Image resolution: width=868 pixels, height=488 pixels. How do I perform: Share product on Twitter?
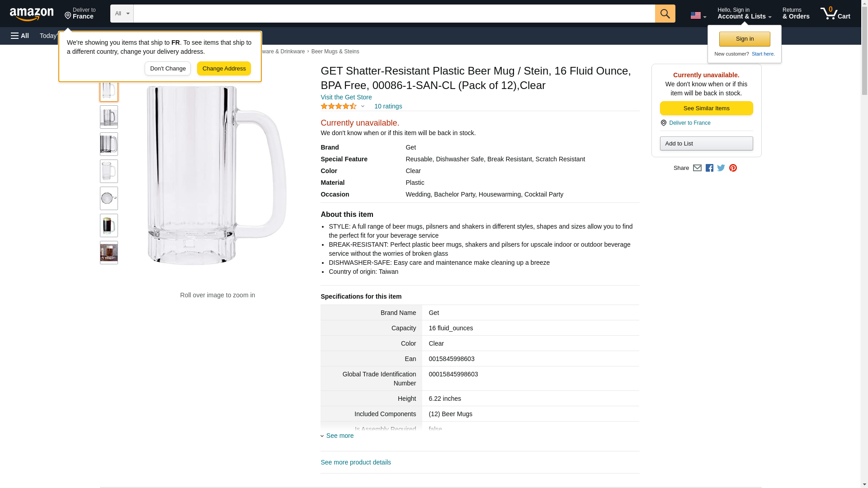coord(721,168)
